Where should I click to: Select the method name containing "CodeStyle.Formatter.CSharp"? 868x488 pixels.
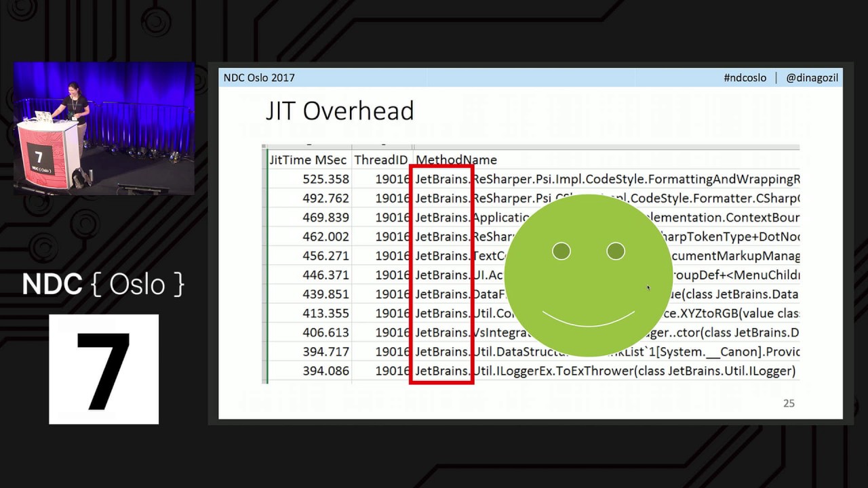608,199
